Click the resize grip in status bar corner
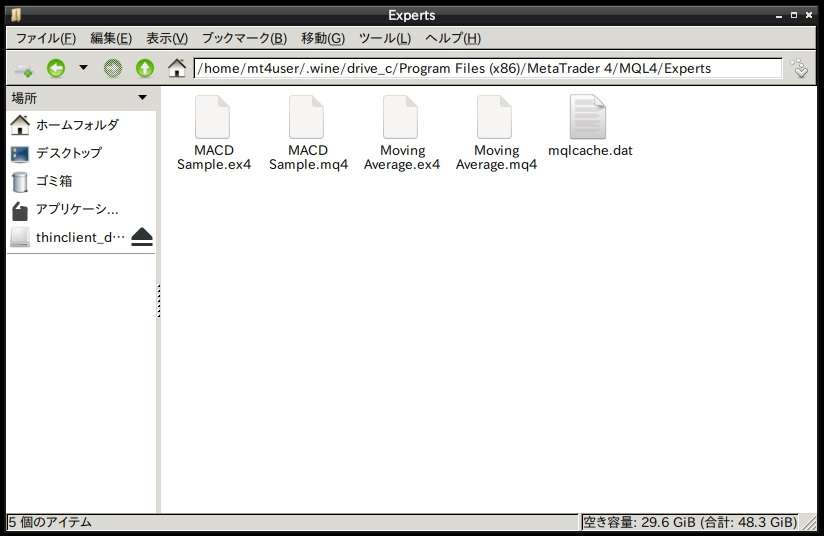Viewport: 824px width, 536px height. pyautogui.click(x=810, y=522)
